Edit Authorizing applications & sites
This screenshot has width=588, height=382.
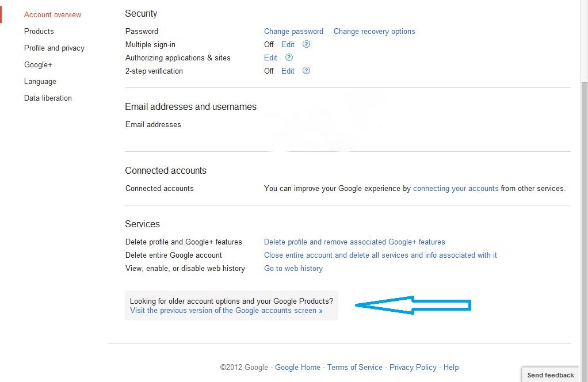pos(270,58)
